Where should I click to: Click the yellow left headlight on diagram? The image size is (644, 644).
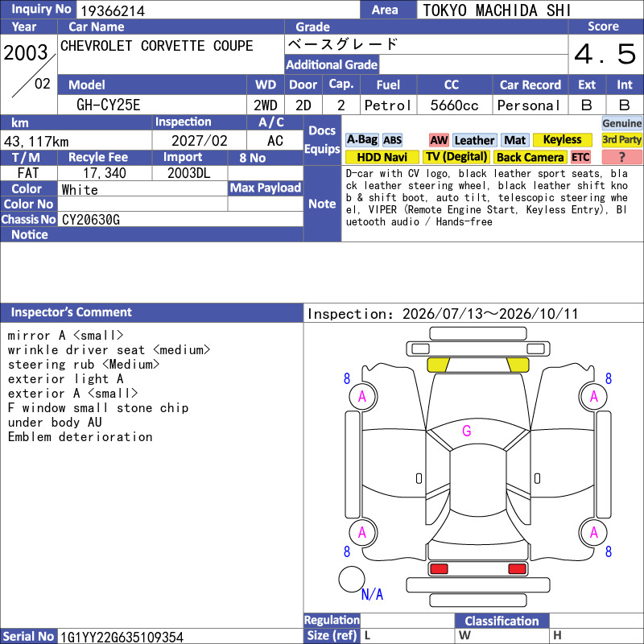438,365
